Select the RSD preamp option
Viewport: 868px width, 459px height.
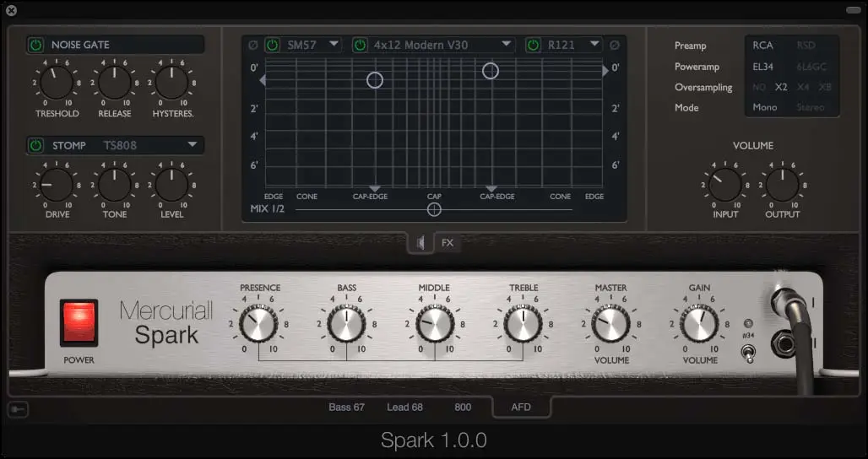(x=806, y=46)
